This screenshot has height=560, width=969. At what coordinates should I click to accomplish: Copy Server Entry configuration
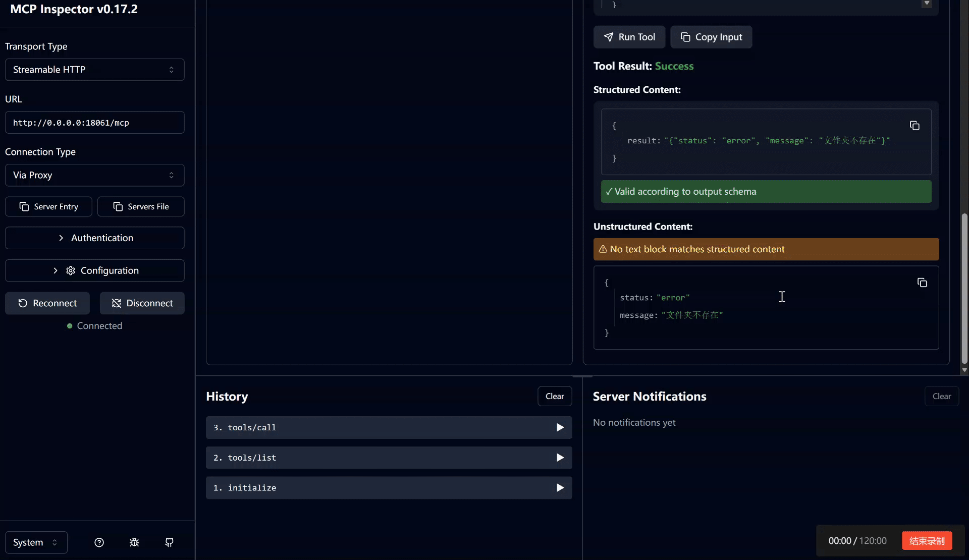(x=48, y=207)
